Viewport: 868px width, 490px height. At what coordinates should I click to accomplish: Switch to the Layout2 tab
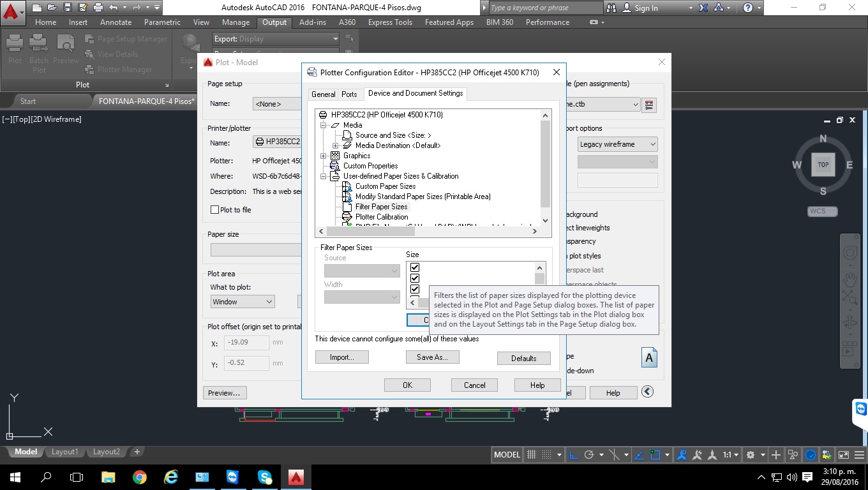[x=107, y=452]
